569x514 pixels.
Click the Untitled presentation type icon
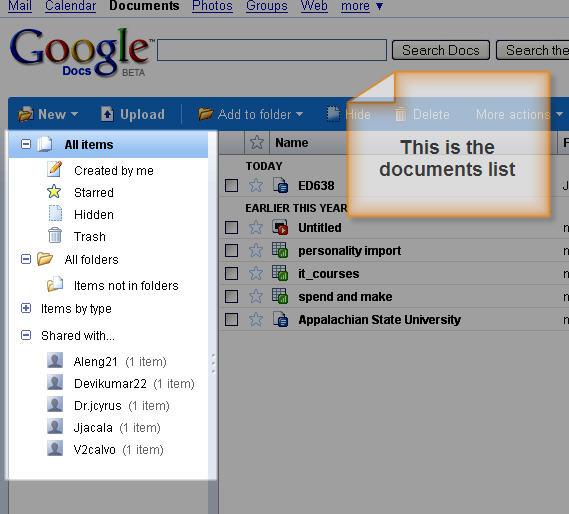coord(280,227)
